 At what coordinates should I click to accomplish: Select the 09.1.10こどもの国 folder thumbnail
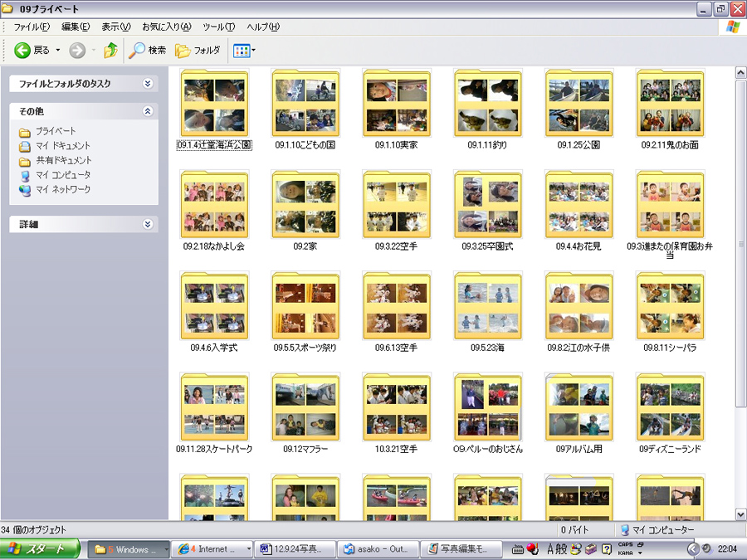pos(305,105)
